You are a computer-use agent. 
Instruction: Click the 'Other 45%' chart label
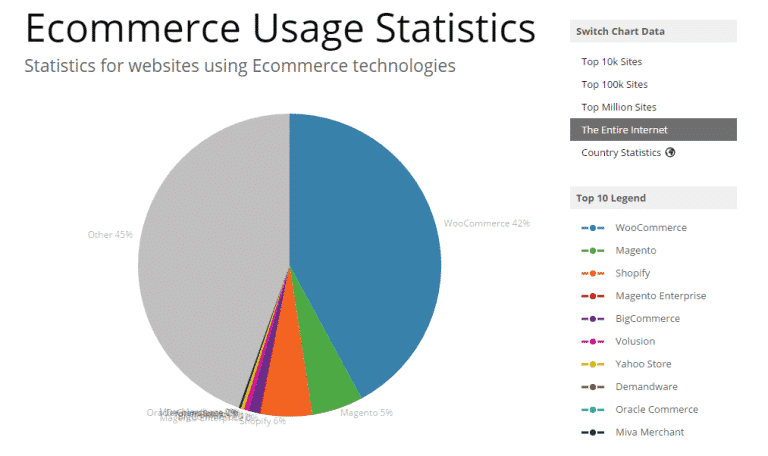110,235
